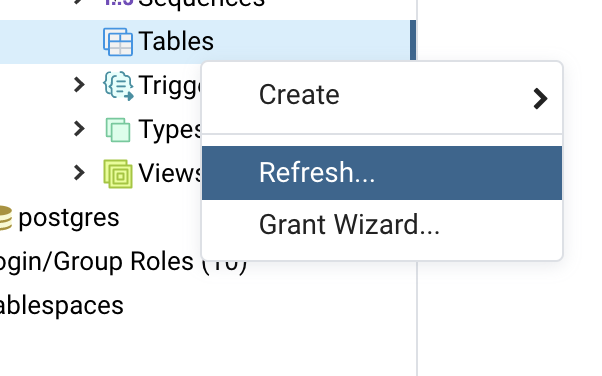Click the purple Sequences node icon
This screenshot has width=602, height=376.
click(x=119, y=3)
